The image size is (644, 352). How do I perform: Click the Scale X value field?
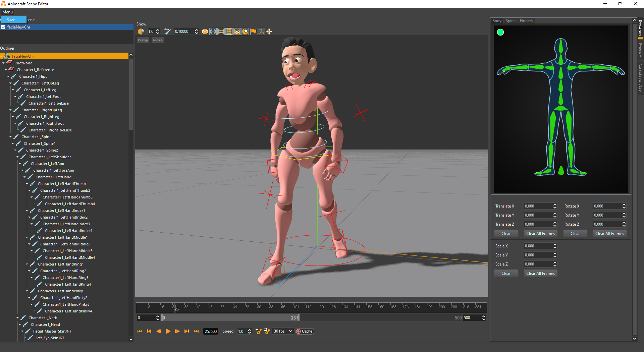click(538, 246)
